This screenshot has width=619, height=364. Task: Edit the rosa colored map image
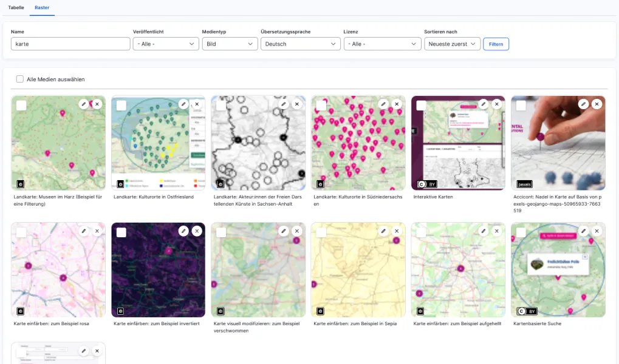84,231
